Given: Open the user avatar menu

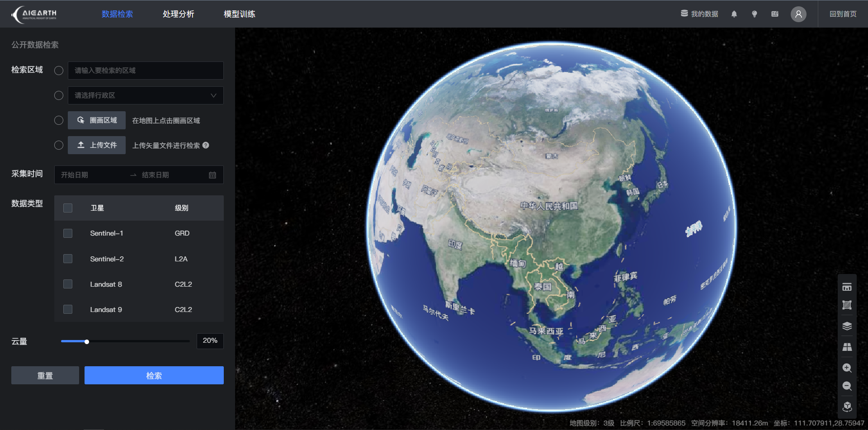Looking at the screenshot, I should coord(798,14).
